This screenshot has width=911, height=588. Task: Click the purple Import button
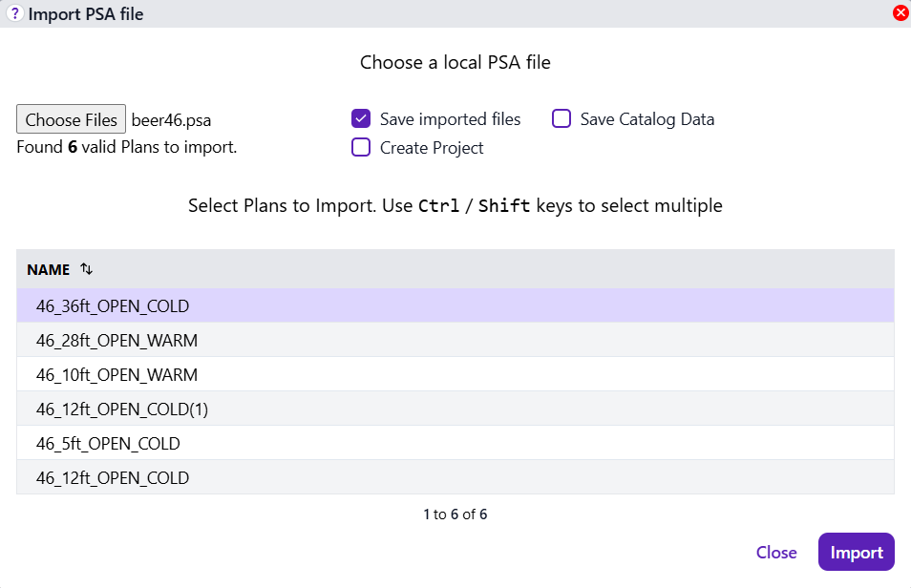click(856, 553)
